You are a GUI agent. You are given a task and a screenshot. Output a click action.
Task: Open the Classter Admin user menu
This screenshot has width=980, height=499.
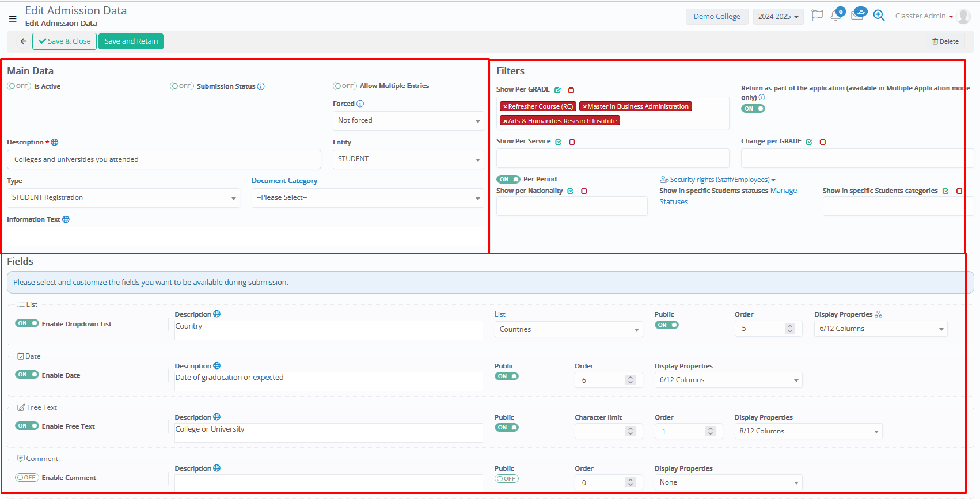click(x=924, y=16)
